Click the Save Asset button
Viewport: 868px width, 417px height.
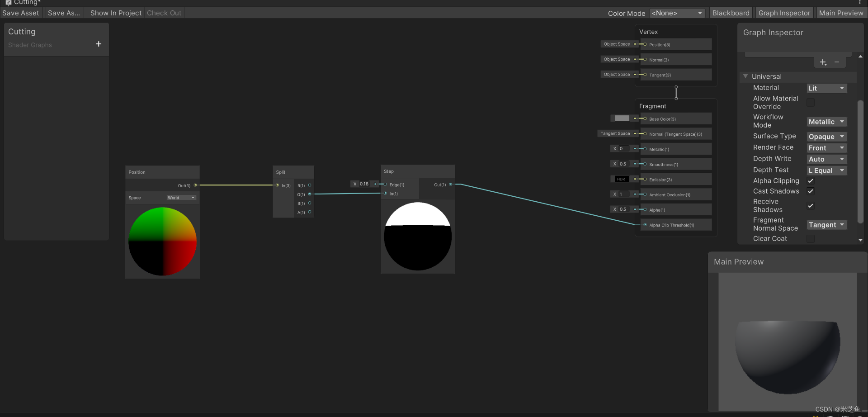(x=20, y=13)
